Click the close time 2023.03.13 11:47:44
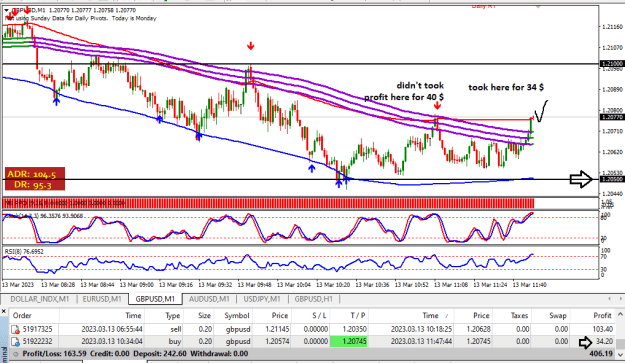This screenshot has height=363, width=625. click(x=421, y=342)
